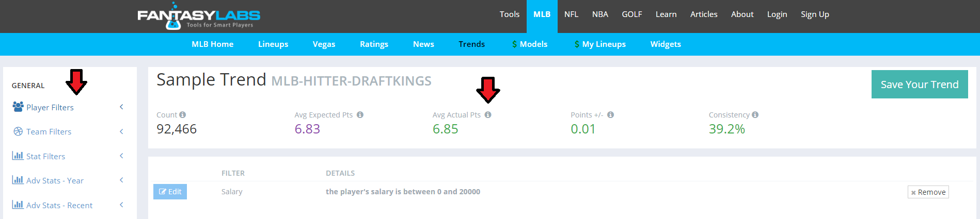Go to MLB Home
The image size is (980, 219).
(x=213, y=44)
